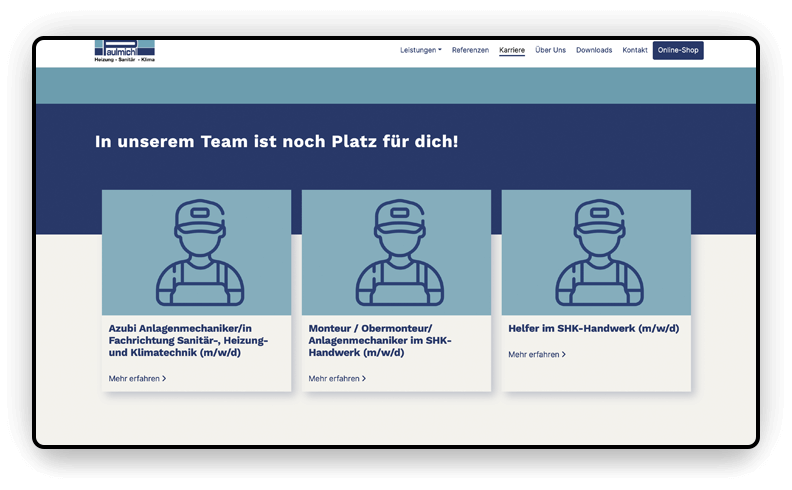
Task: Click the Faulmich company logo
Action: [x=125, y=51]
